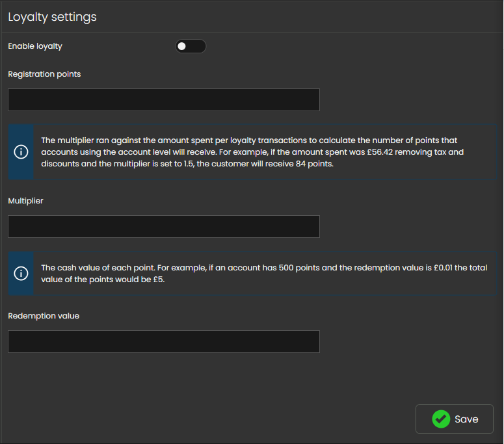Screen dimensions: 504x444
Task: Click the Enable loyalty label
Action: (x=35, y=46)
